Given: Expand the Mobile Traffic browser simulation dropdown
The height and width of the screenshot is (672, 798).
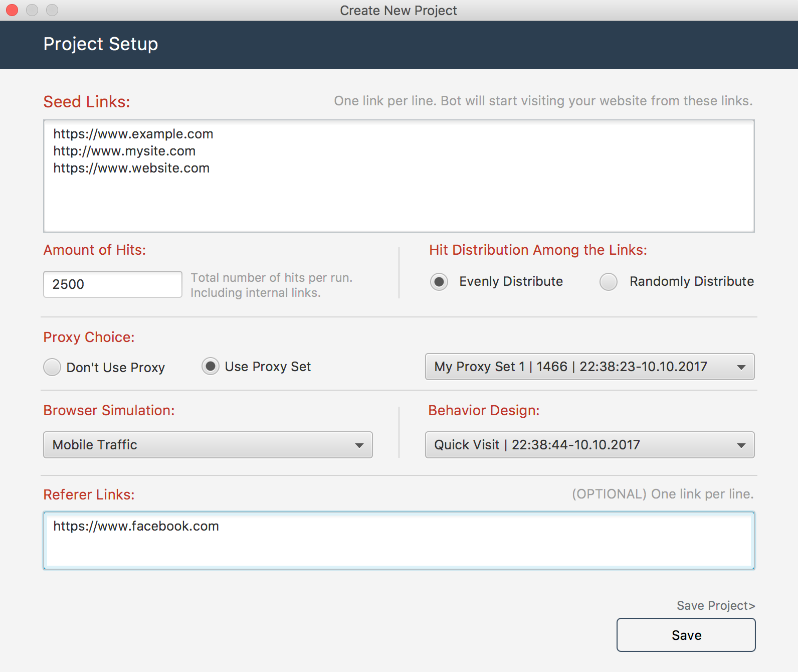Looking at the screenshot, I should coord(208,445).
